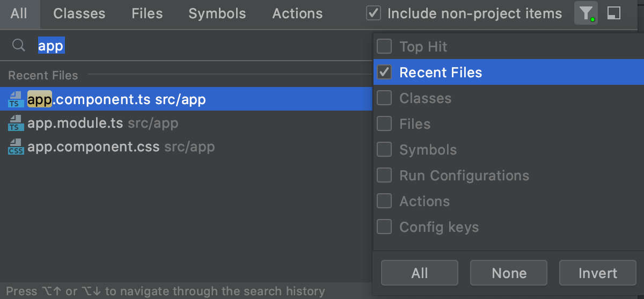Click the All filter button

tap(420, 273)
